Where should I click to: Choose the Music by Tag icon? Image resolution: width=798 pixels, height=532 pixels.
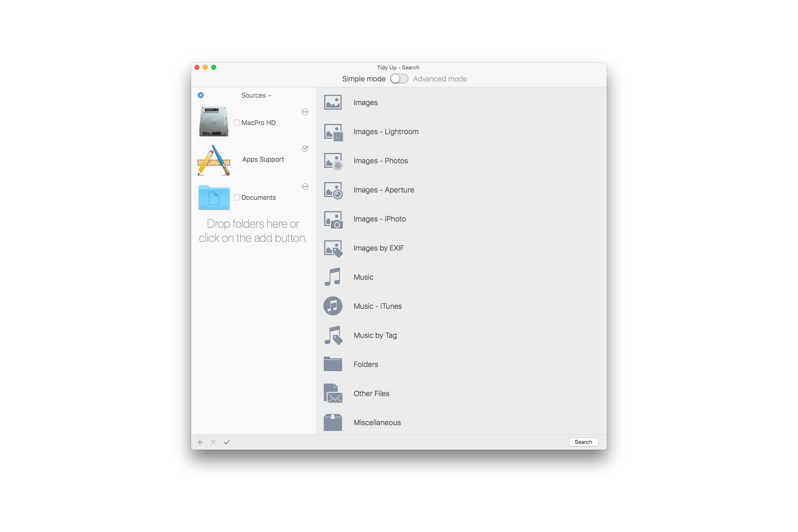pyautogui.click(x=333, y=335)
